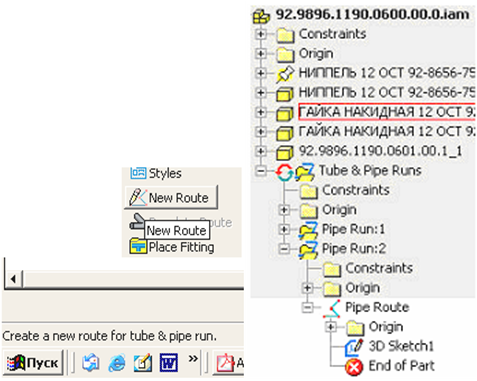Collapse the Tube & Pipe Runs node
Viewport: 477px width, 381px height.
click(261, 171)
